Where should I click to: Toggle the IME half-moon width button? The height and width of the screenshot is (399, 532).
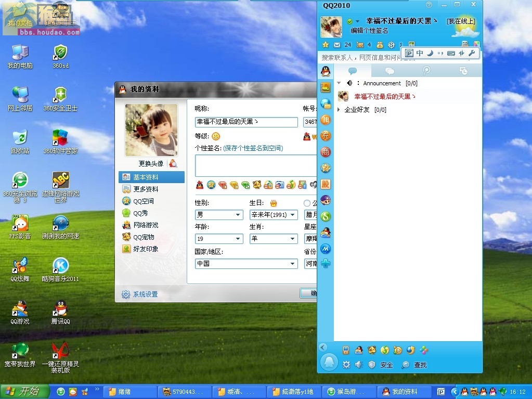[x=430, y=53]
